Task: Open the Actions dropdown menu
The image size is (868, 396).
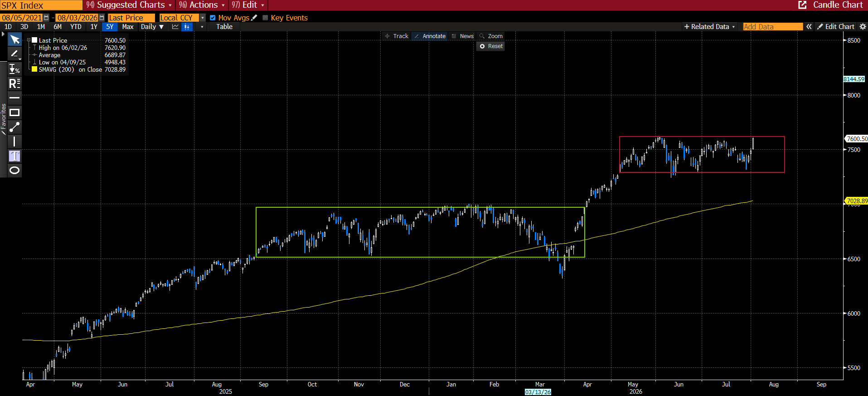Action: click(202, 5)
